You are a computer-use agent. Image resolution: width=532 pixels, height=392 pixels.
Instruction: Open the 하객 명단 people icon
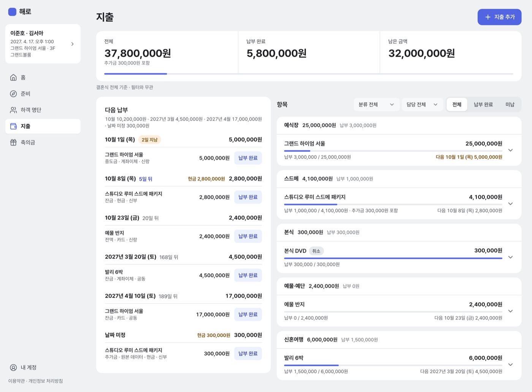coord(13,110)
